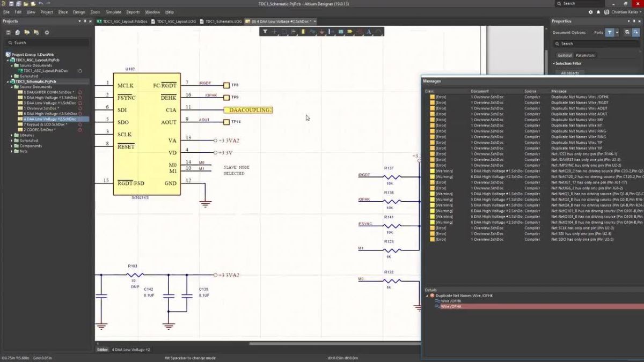Click the Save icon in the title bar

coord(11,4)
